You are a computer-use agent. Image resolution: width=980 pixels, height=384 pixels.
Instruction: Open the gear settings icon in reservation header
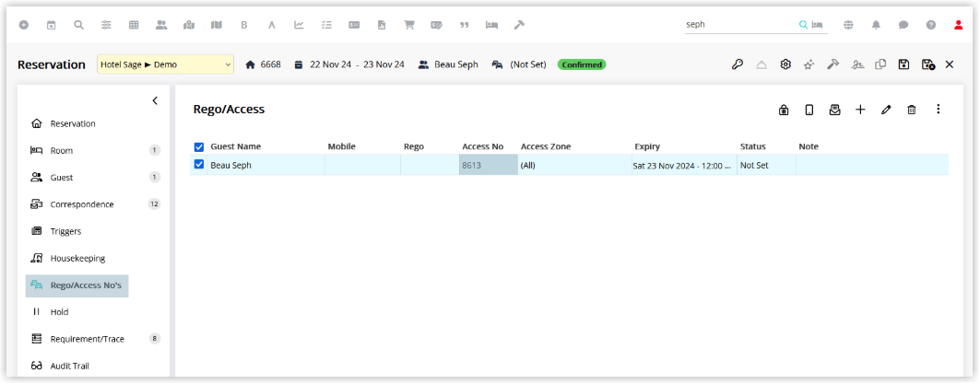[785, 64]
